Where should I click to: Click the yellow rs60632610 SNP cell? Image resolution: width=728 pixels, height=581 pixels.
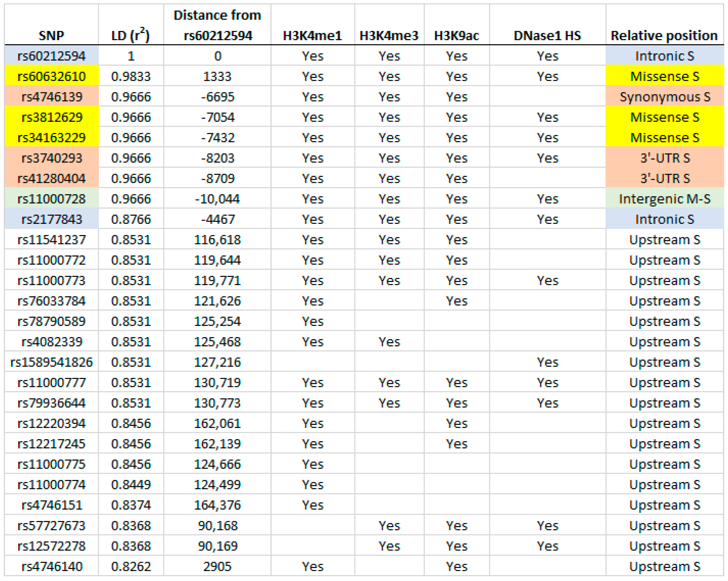[x=51, y=77]
